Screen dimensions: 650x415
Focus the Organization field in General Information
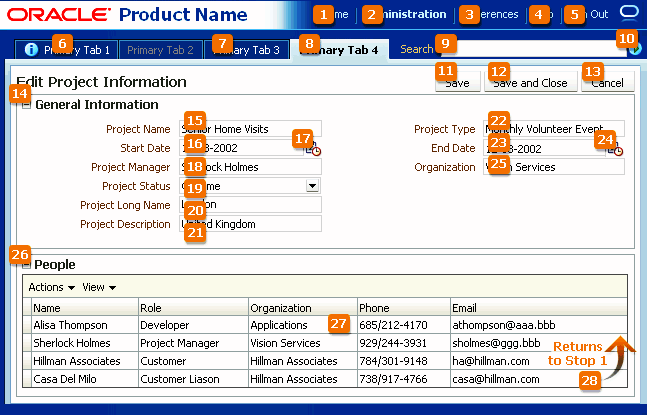coord(554,167)
